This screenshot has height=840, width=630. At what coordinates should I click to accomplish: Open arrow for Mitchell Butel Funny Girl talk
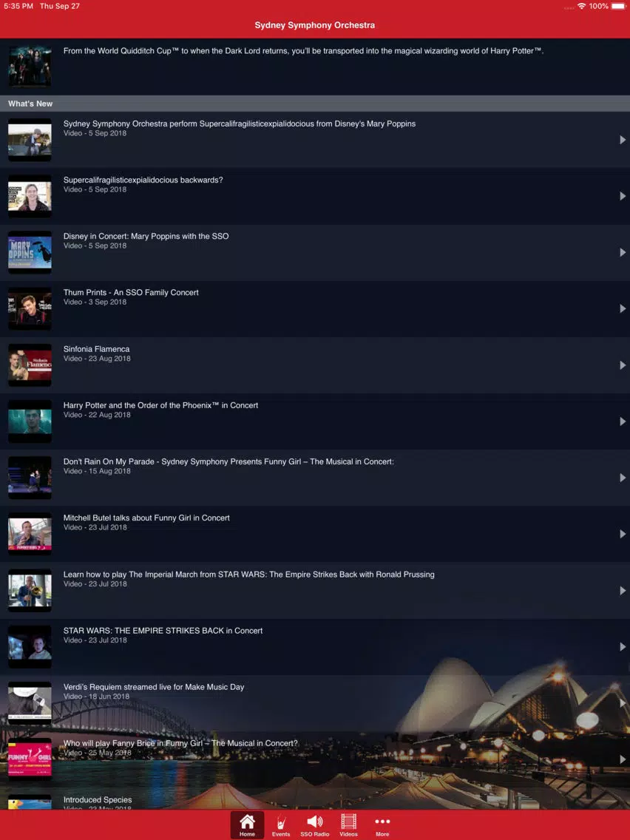click(623, 534)
